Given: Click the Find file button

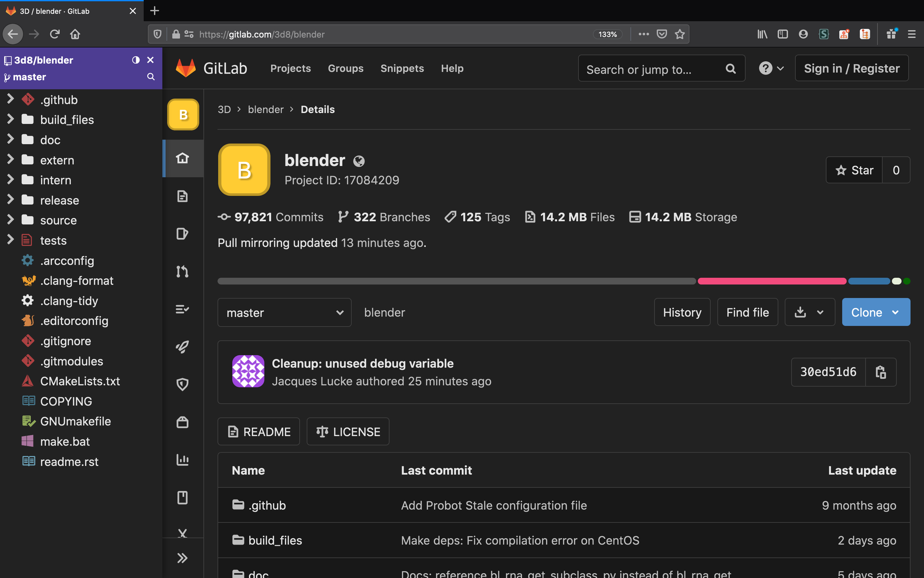Looking at the screenshot, I should tap(747, 312).
